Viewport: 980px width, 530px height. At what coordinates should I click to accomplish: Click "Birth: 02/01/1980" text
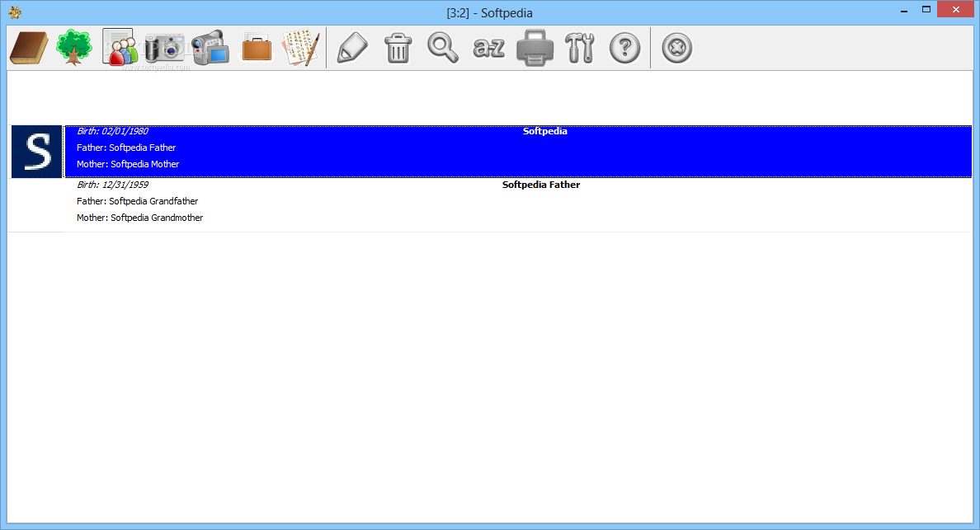112,131
